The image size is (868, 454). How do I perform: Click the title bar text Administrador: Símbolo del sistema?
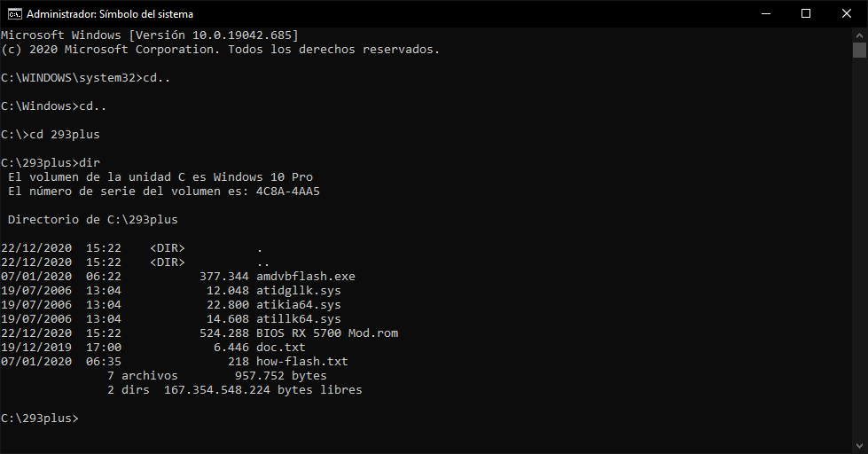click(x=110, y=14)
